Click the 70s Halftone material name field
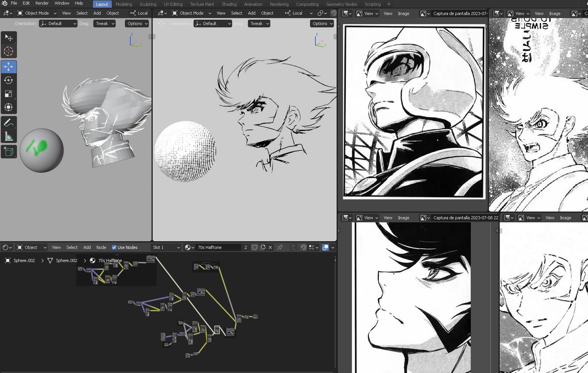This screenshot has width=588, height=373. (x=219, y=247)
